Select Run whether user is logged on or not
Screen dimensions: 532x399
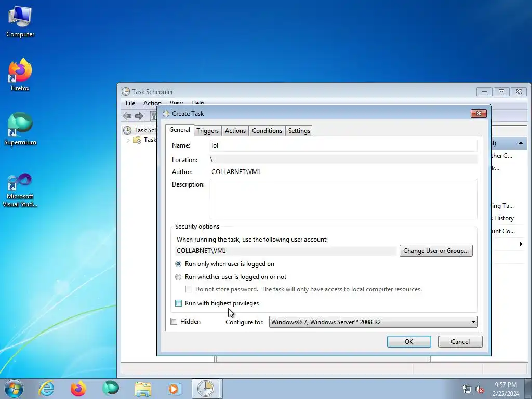pyautogui.click(x=178, y=277)
